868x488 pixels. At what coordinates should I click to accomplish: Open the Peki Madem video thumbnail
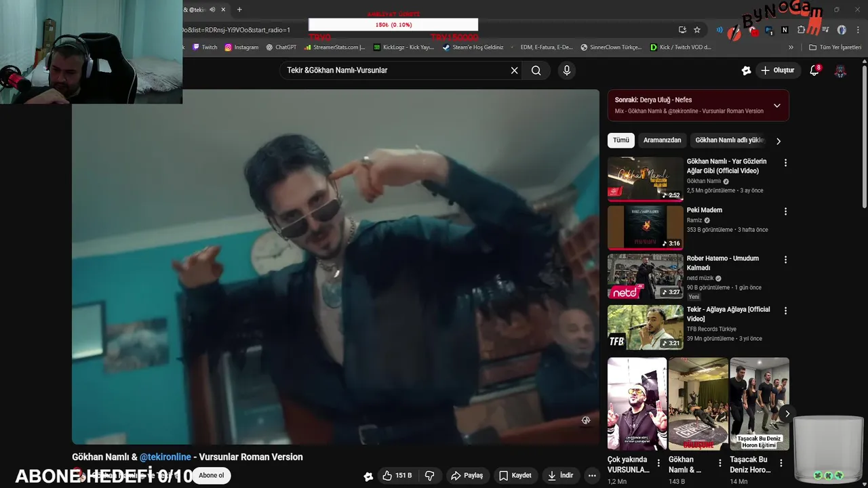tap(646, 228)
